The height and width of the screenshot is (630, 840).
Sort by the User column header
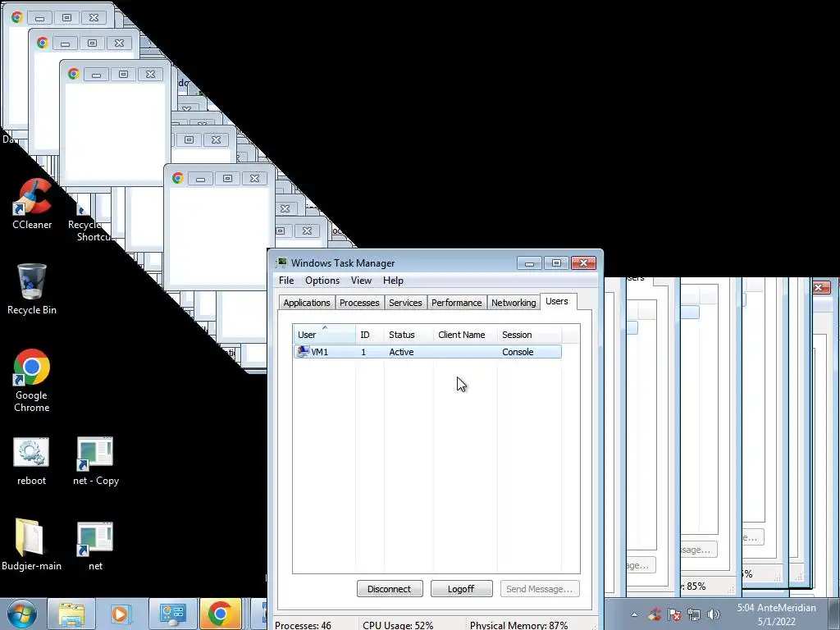click(324, 335)
